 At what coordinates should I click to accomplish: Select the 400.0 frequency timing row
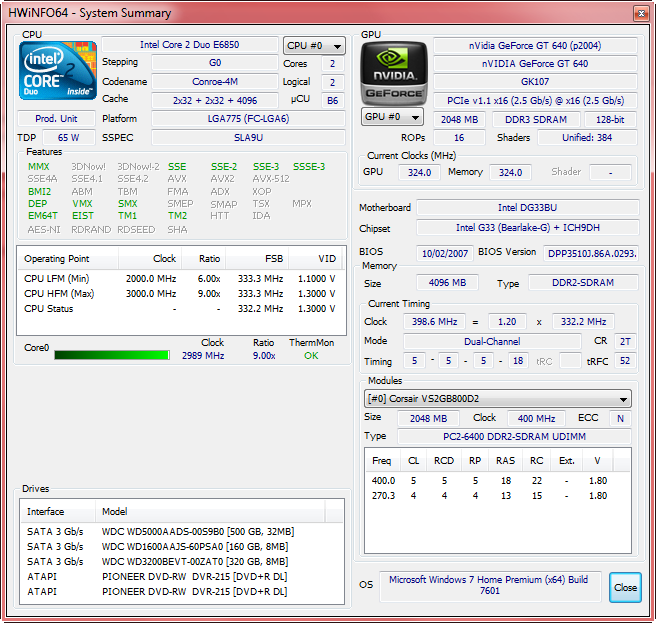click(497, 481)
